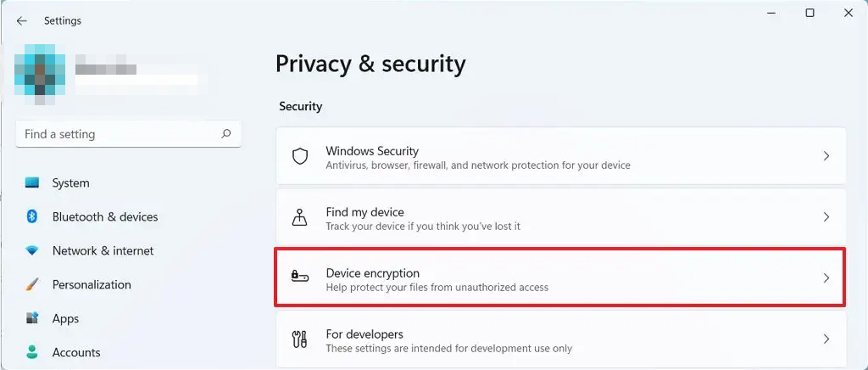Click the Network wifi icon
The width and height of the screenshot is (868, 370).
pyautogui.click(x=32, y=250)
